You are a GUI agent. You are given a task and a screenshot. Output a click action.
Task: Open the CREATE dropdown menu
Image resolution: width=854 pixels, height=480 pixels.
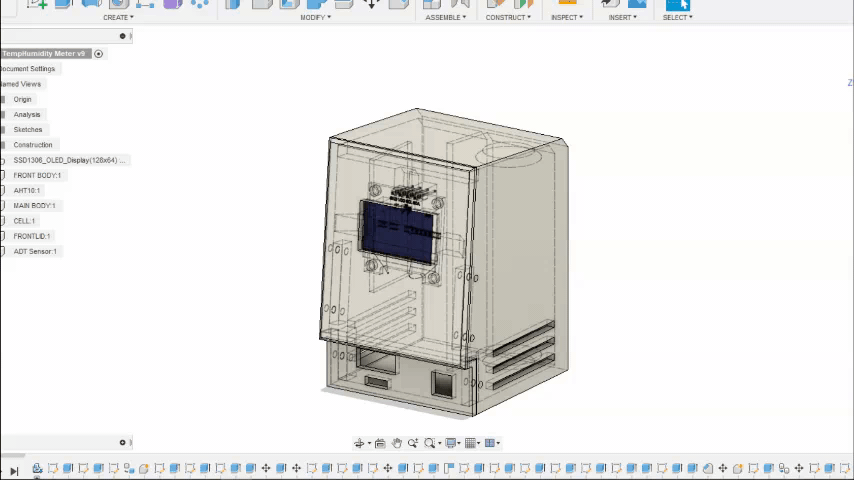pyautogui.click(x=118, y=17)
